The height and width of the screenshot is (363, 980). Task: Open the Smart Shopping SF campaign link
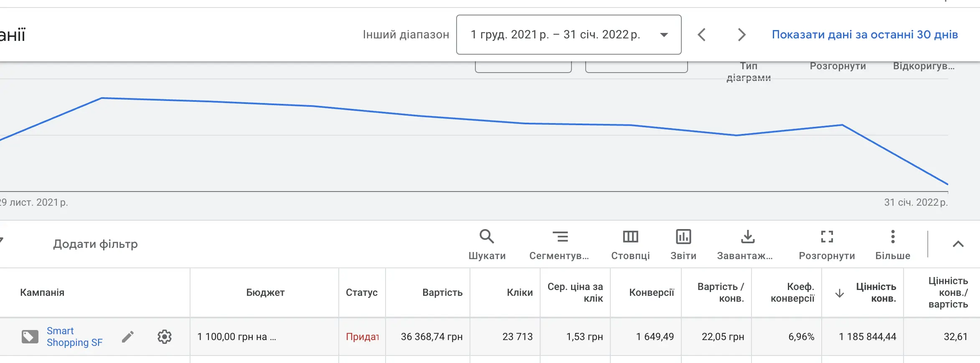pyautogui.click(x=74, y=337)
